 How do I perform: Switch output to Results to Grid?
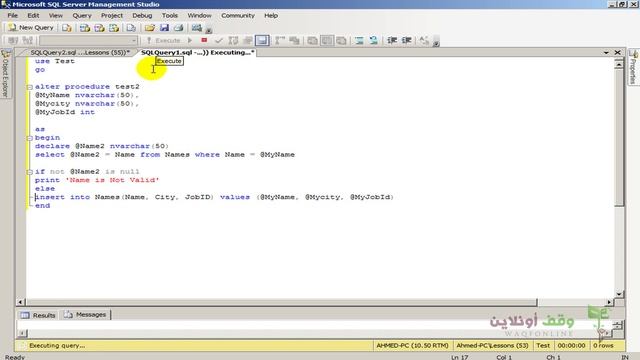tap(327, 40)
